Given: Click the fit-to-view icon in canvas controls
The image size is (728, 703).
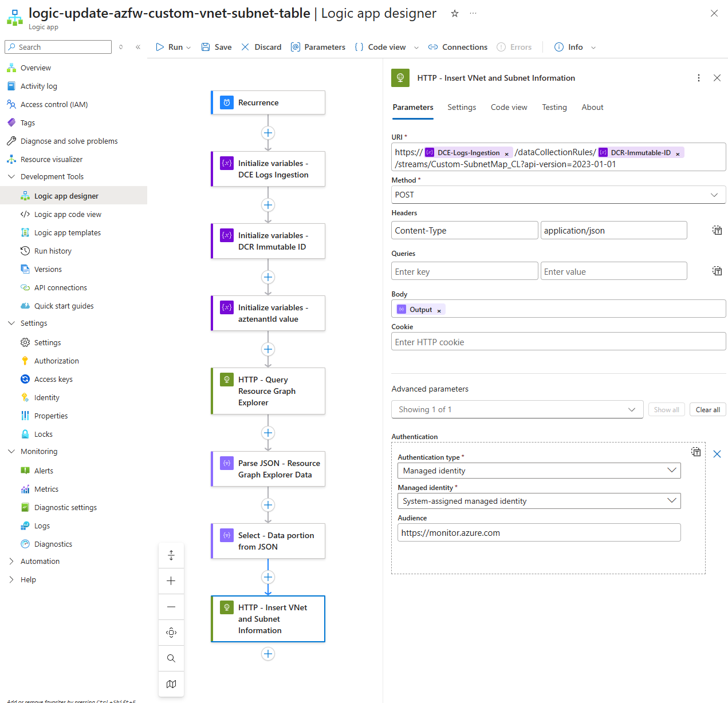Looking at the screenshot, I should coord(171,633).
